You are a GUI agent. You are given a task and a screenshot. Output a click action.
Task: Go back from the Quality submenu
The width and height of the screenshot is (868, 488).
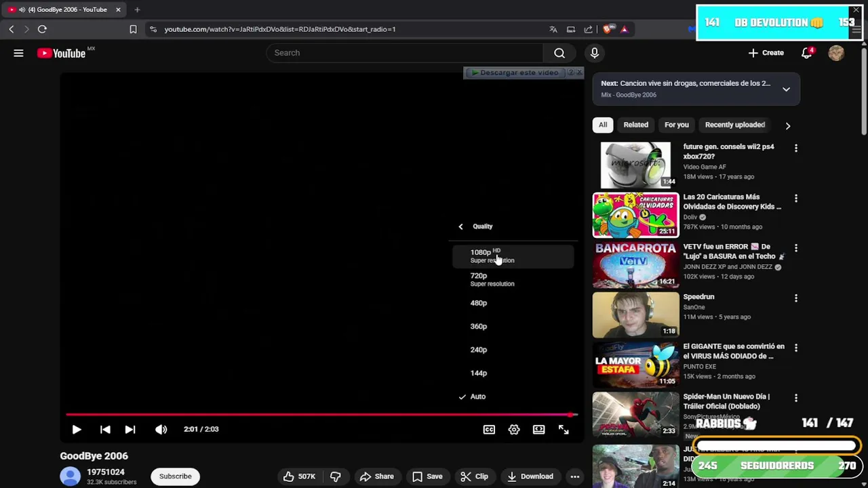point(460,226)
